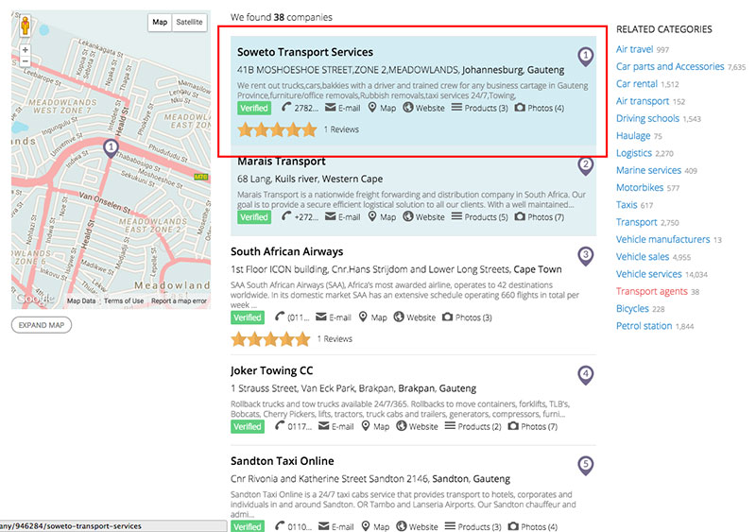This screenshot has height=532, width=756.
Task: Open the Joker Towing CC listing title
Action: [271, 370]
